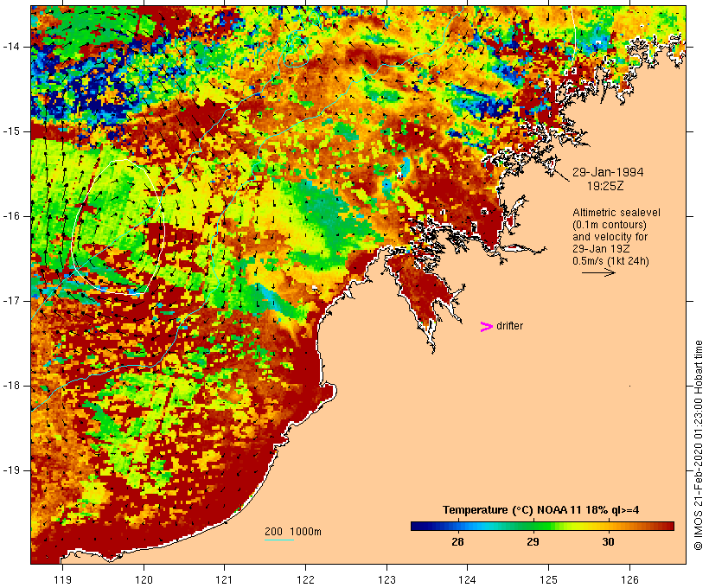
Task: Click the date text '29-Jan-1994'
Action: click(x=608, y=172)
